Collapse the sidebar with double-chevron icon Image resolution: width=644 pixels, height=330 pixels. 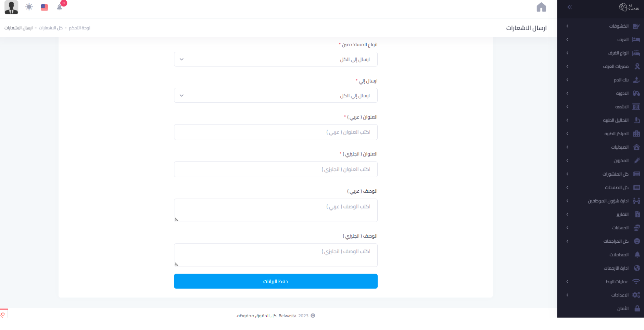(x=569, y=7)
